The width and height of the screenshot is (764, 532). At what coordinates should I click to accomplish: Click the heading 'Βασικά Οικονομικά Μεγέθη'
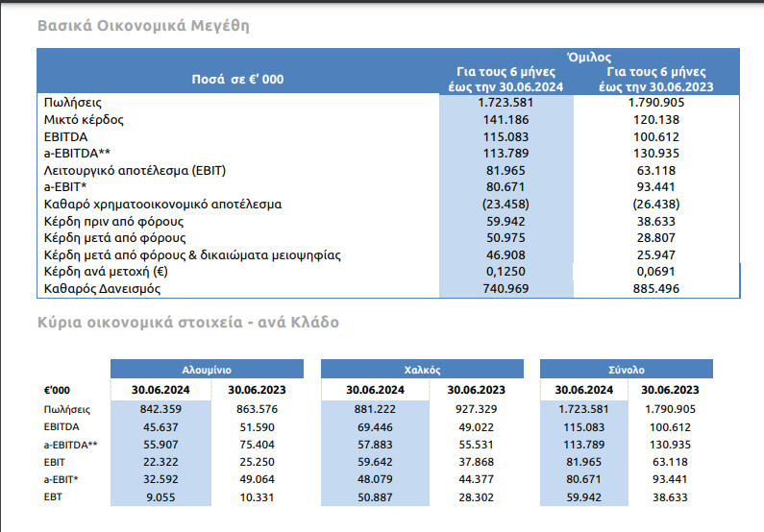pyautogui.click(x=143, y=26)
